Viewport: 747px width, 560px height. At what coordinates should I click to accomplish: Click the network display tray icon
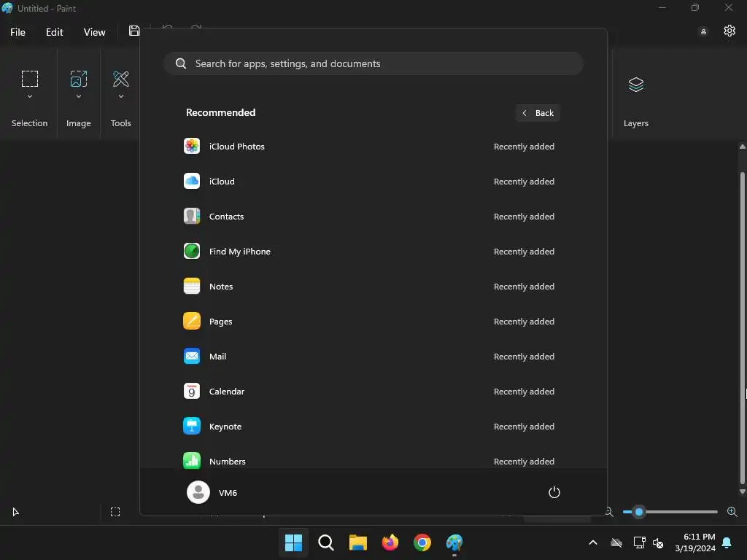(x=639, y=542)
